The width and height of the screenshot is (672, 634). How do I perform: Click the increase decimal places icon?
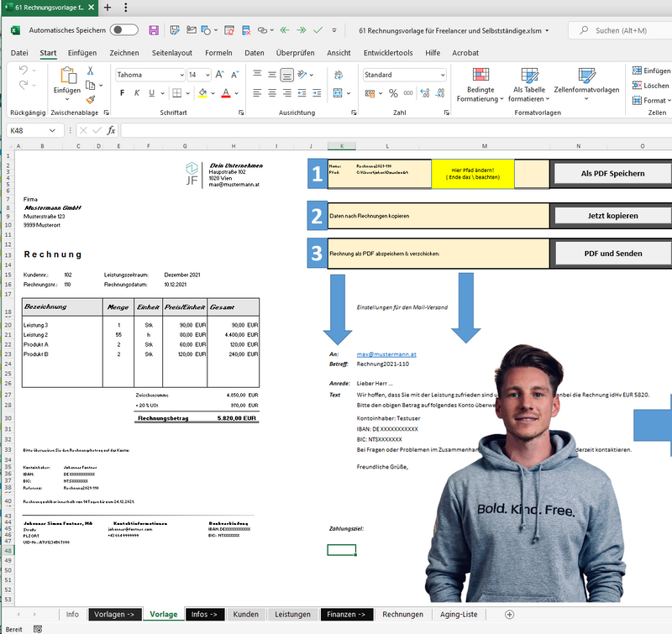425,93
